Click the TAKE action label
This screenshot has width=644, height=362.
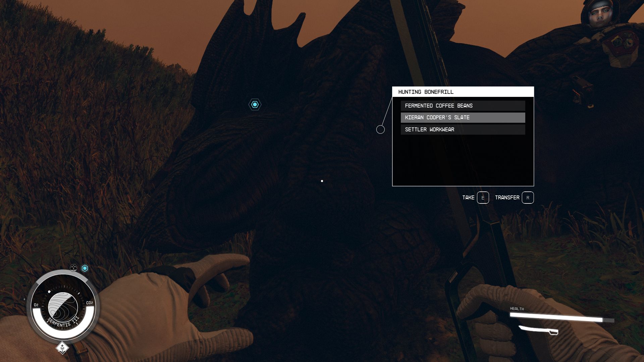pyautogui.click(x=468, y=198)
